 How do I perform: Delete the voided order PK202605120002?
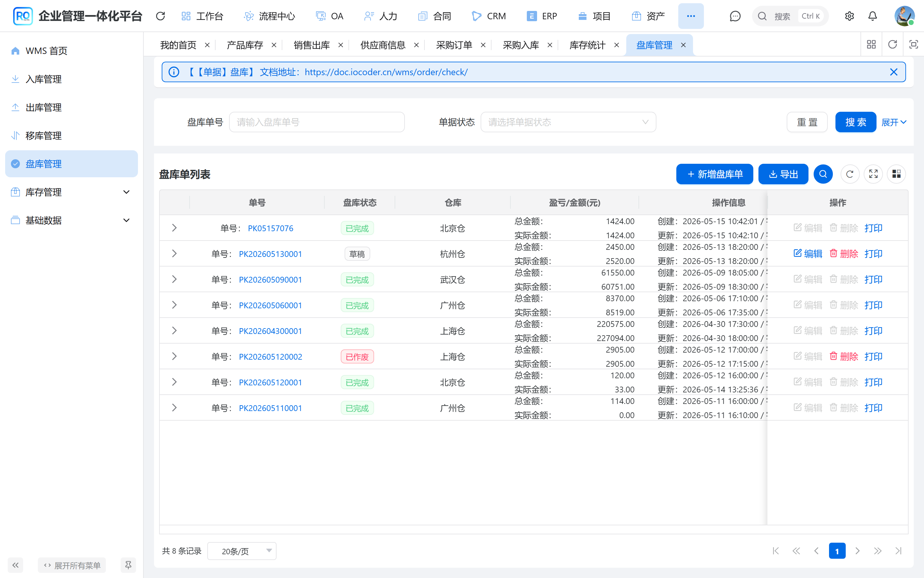click(x=844, y=356)
